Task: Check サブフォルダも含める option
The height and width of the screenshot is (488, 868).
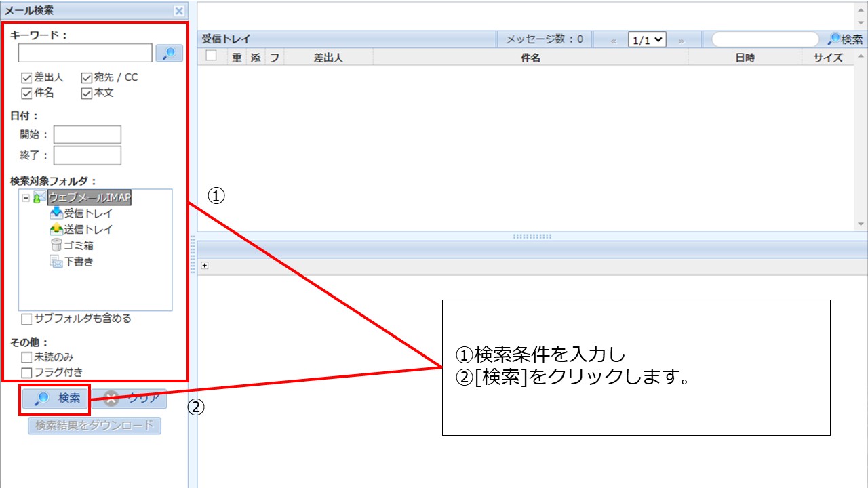Action: (26, 319)
